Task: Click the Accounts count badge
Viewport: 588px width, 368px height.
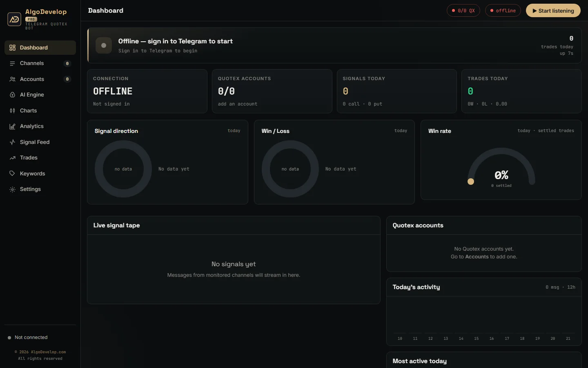Action: coord(67,79)
